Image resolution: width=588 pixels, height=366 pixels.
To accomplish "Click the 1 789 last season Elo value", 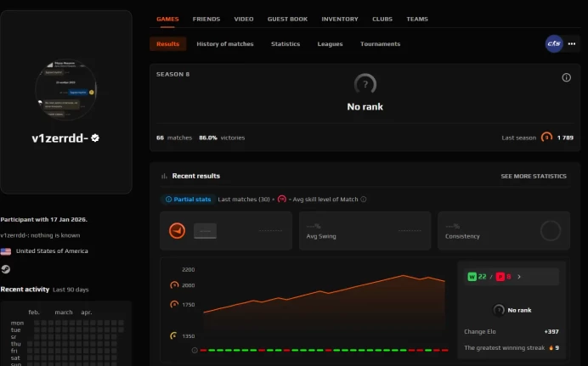I will point(565,138).
